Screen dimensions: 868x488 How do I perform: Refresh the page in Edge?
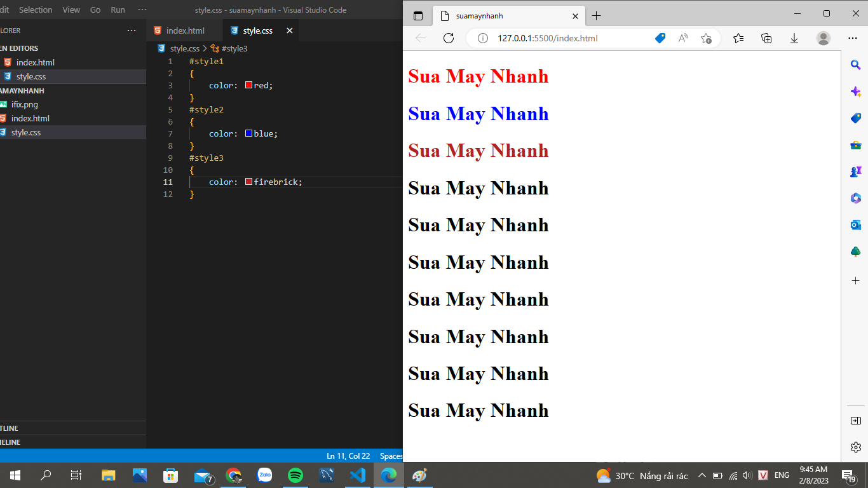pos(449,38)
